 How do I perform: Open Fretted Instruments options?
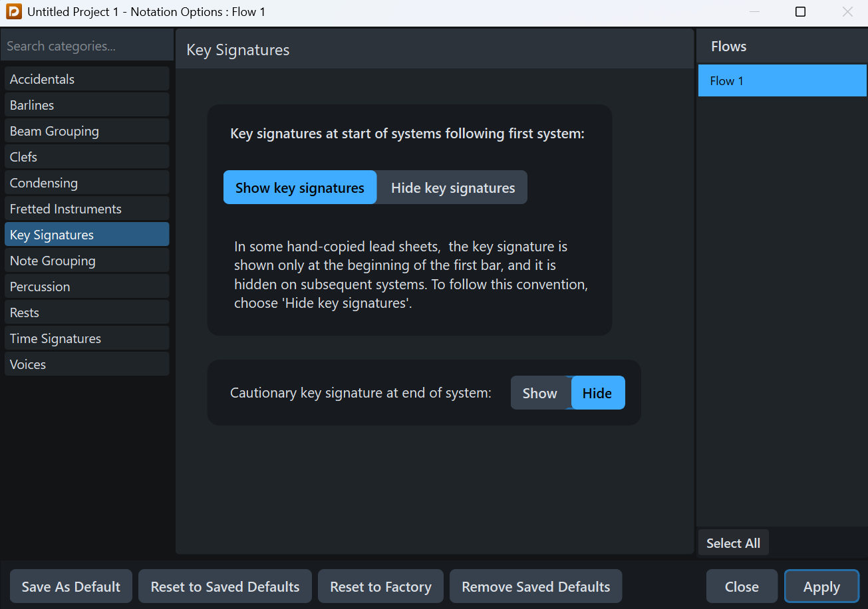(x=86, y=209)
